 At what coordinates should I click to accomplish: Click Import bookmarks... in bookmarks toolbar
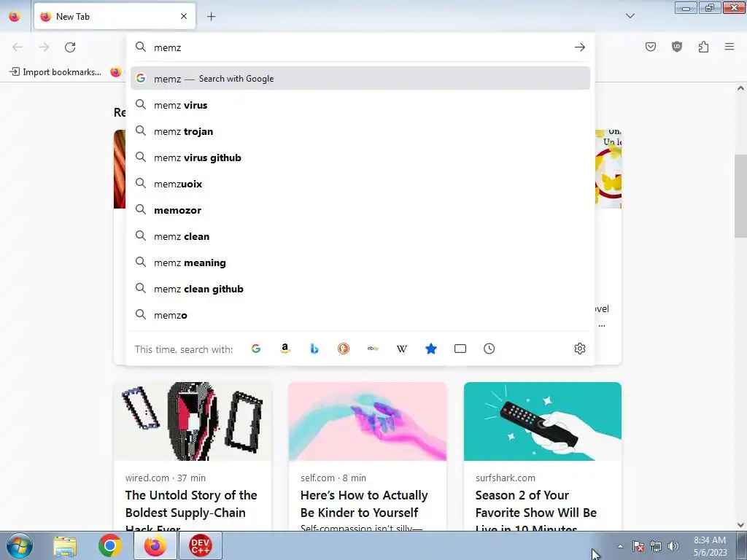tap(55, 72)
